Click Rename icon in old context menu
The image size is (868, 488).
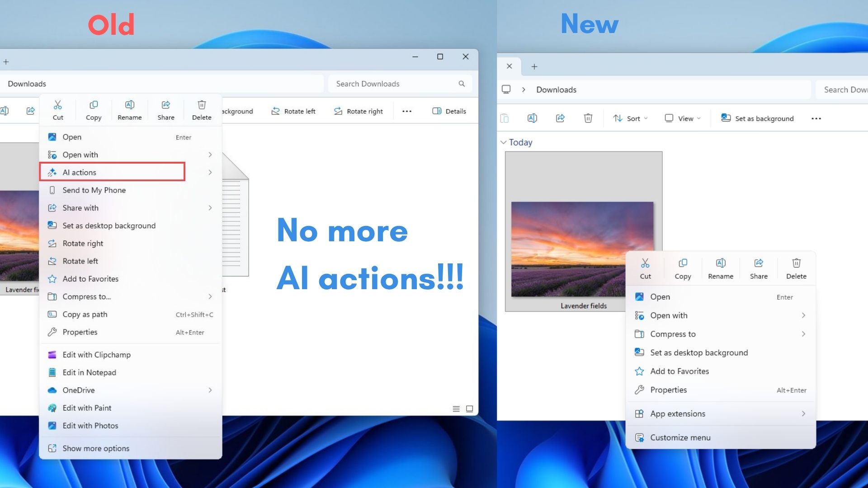(x=130, y=105)
